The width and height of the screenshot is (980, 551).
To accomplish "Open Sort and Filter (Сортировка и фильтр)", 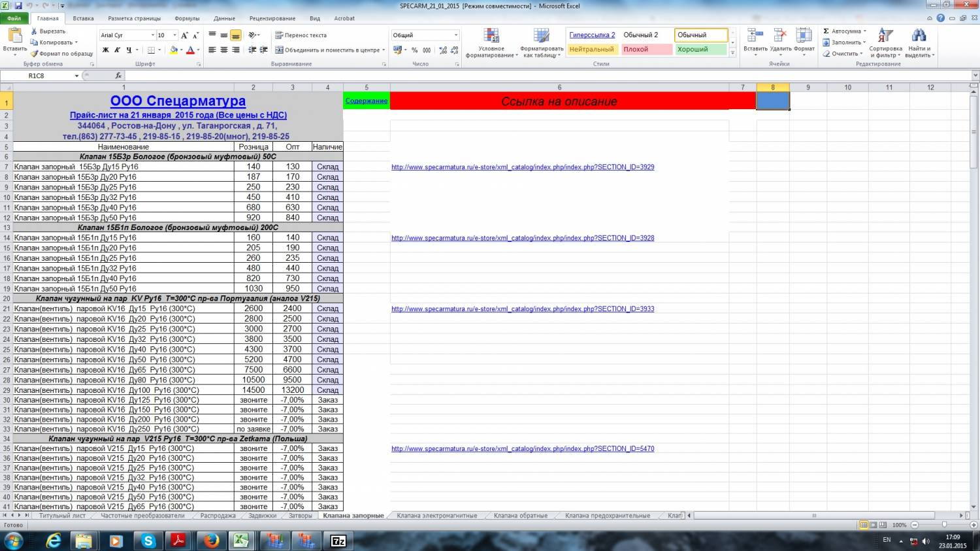I will pyautogui.click(x=885, y=42).
